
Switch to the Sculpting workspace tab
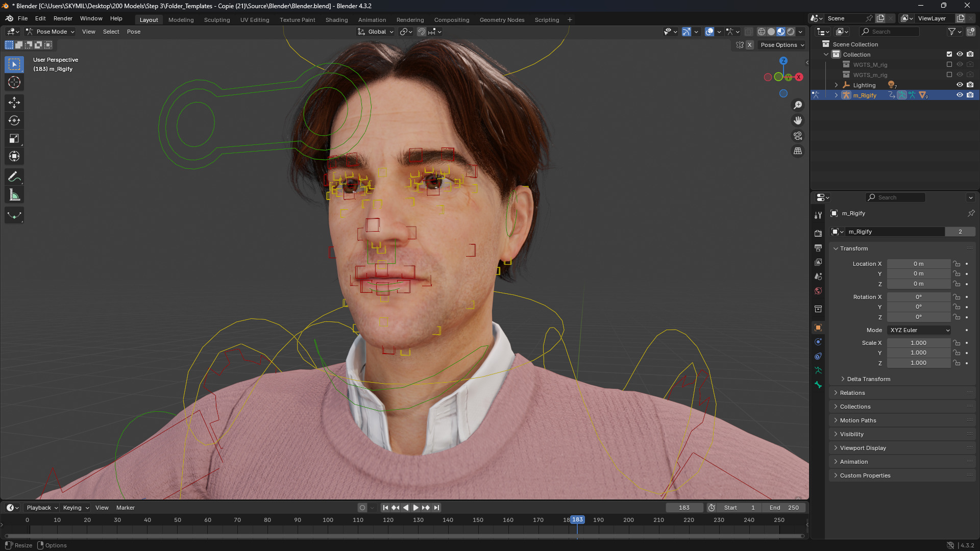click(x=217, y=20)
